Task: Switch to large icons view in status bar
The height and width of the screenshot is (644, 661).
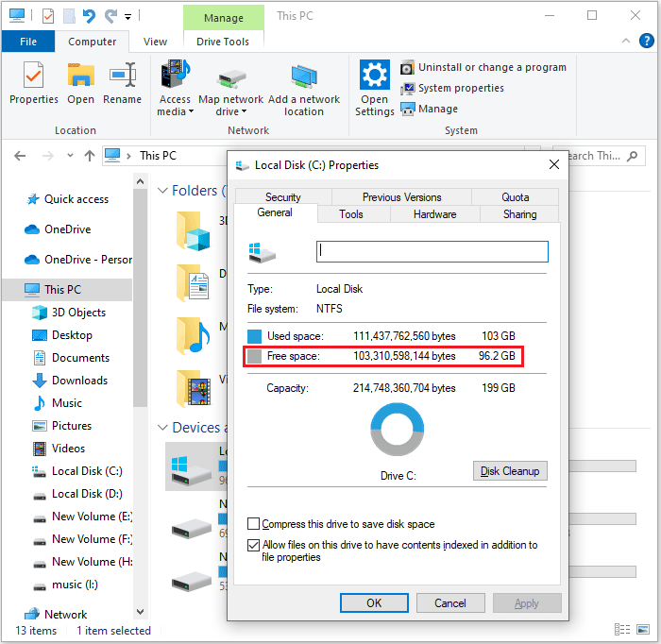Action: click(643, 629)
